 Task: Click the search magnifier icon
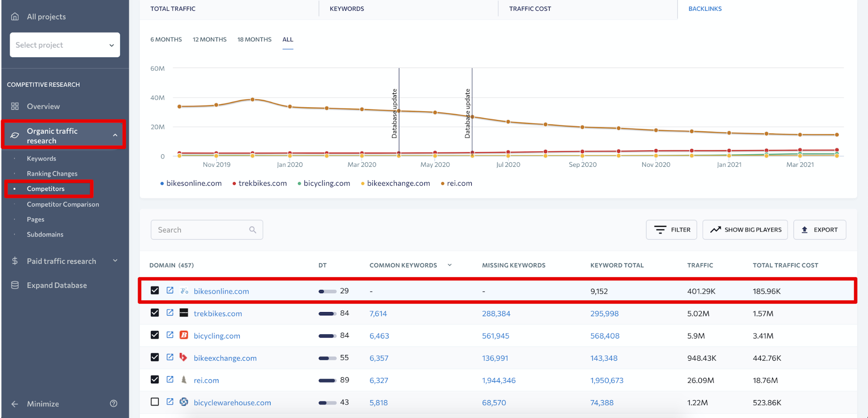tap(253, 230)
